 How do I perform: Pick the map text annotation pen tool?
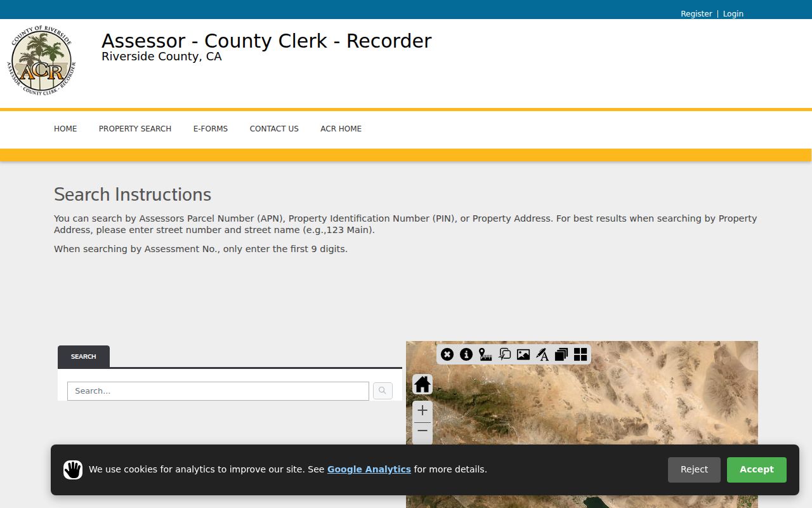click(542, 354)
